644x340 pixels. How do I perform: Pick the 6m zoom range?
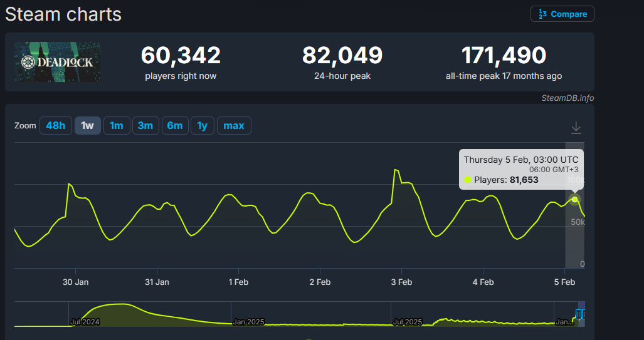pyautogui.click(x=175, y=125)
